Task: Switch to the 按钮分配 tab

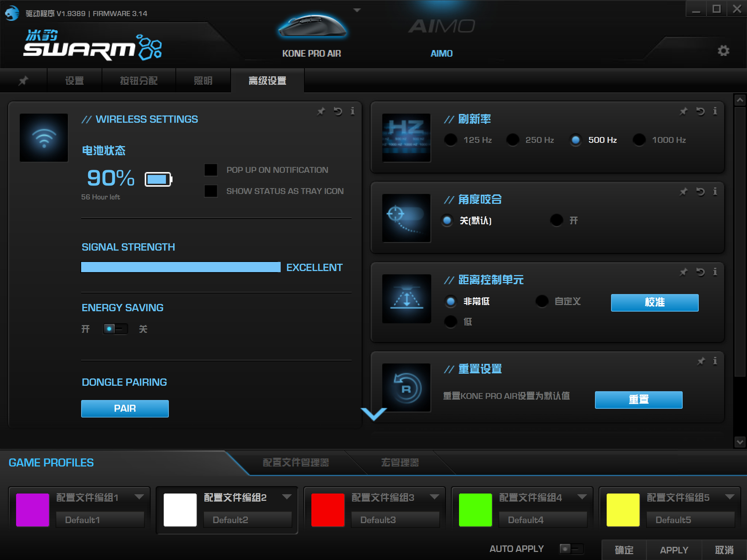Action: pos(139,80)
